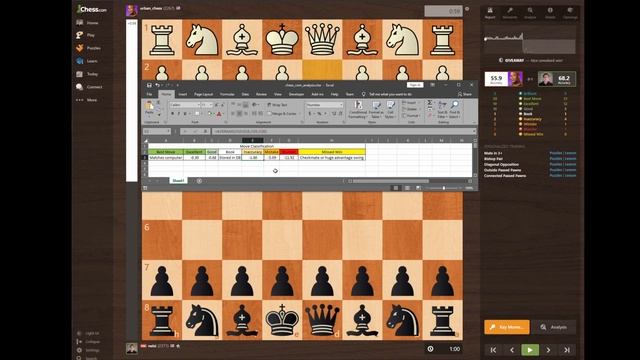
Task: Open Conditional Formatting menu
Action: click(x=358, y=109)
